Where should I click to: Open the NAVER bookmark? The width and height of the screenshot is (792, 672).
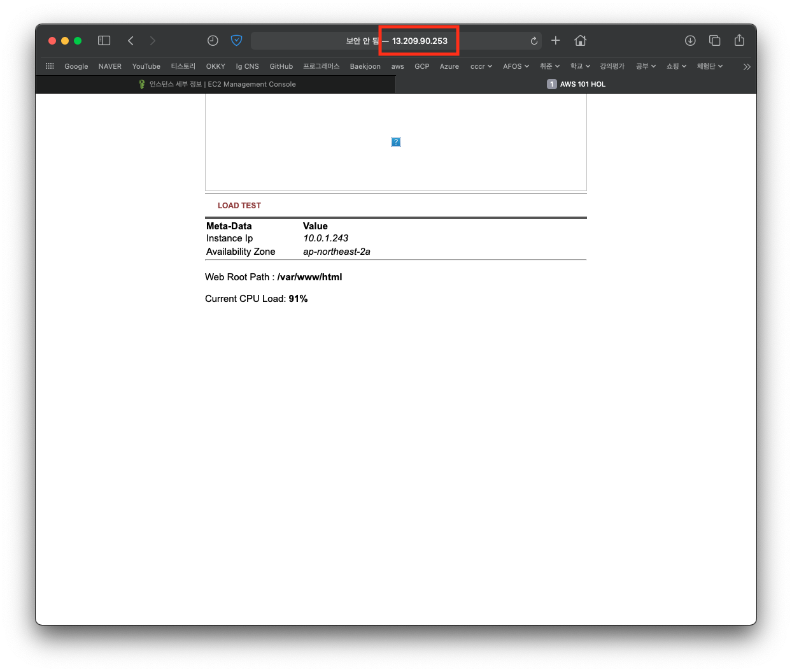point(110,66)
